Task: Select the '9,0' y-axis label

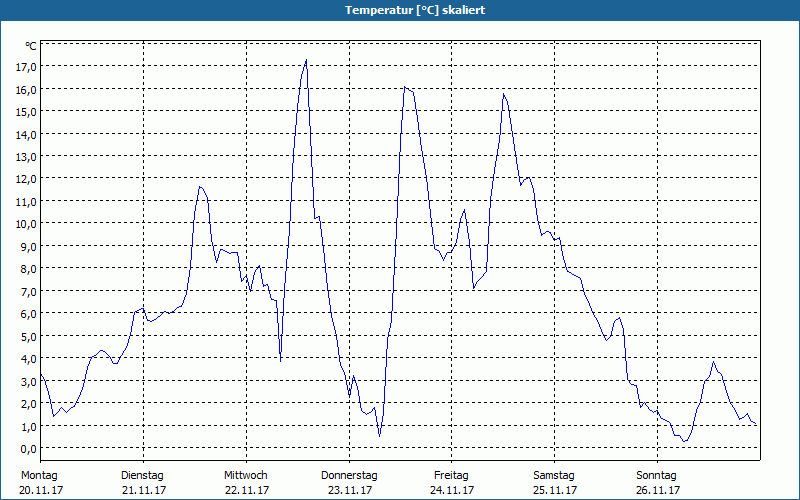Action: (x=28, y=246)
